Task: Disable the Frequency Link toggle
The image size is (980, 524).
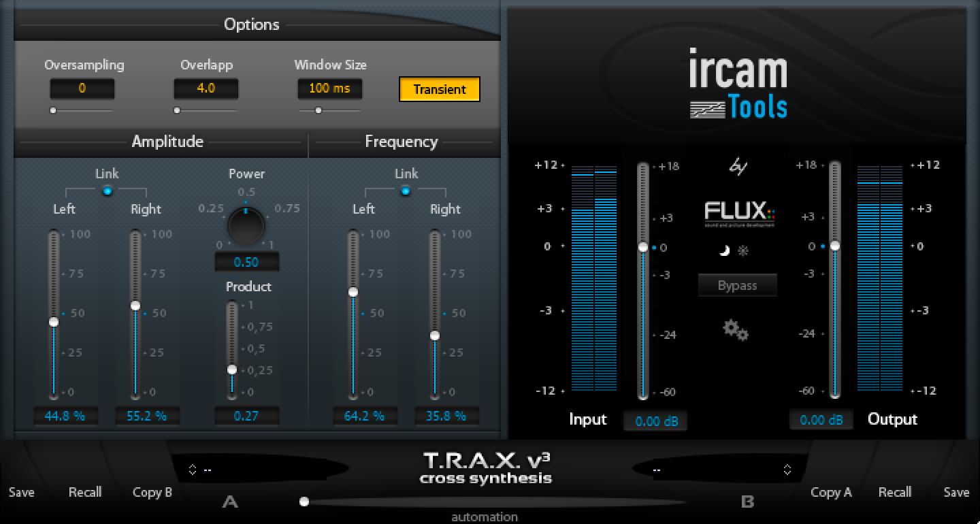Action: click(x=406, y=191)
